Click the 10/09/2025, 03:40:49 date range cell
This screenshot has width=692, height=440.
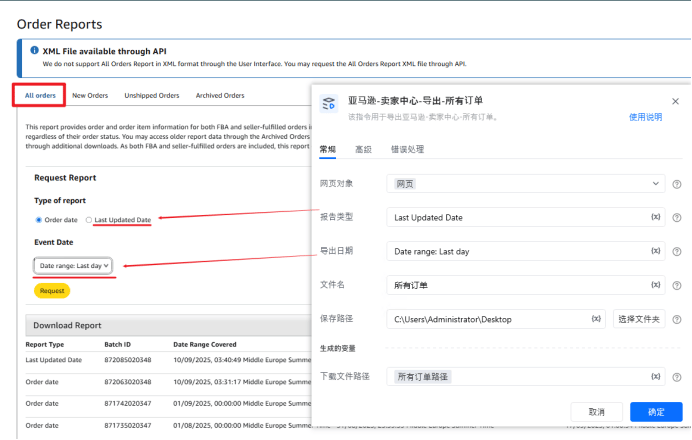click(242, 360)
